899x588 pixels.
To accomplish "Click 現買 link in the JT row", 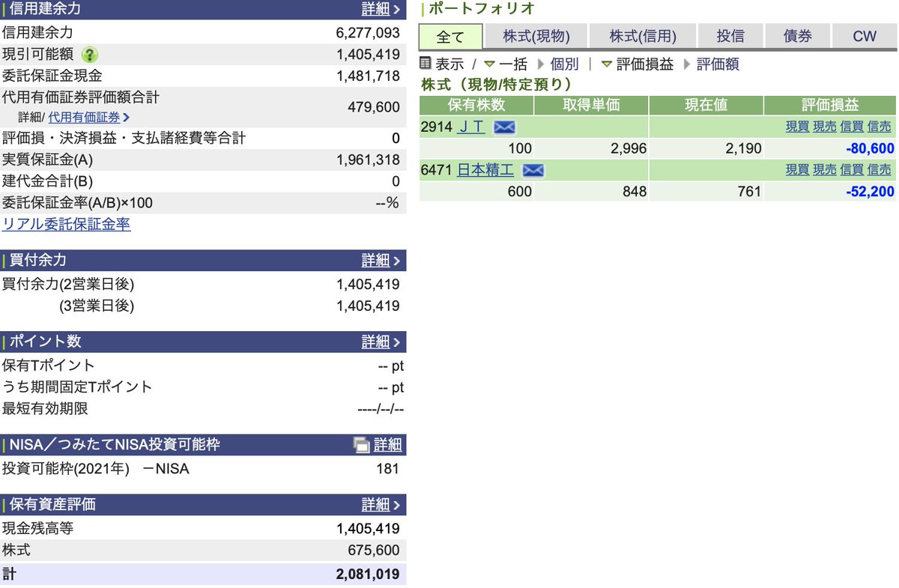I will pos(797,127).
